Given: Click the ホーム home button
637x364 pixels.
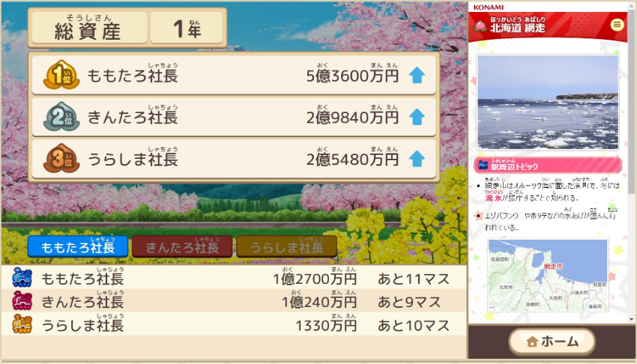Looking at the screenshot, I should pyautogui.click(x=552, y=342).
